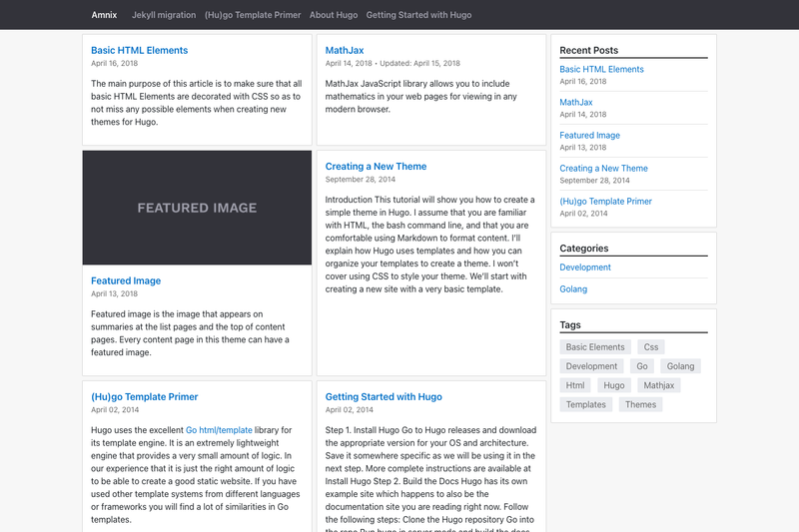The height and width of the screenshot is (532, 799).
Task: Open MathJax under Recent Posts
Action: tap(576, 103)
